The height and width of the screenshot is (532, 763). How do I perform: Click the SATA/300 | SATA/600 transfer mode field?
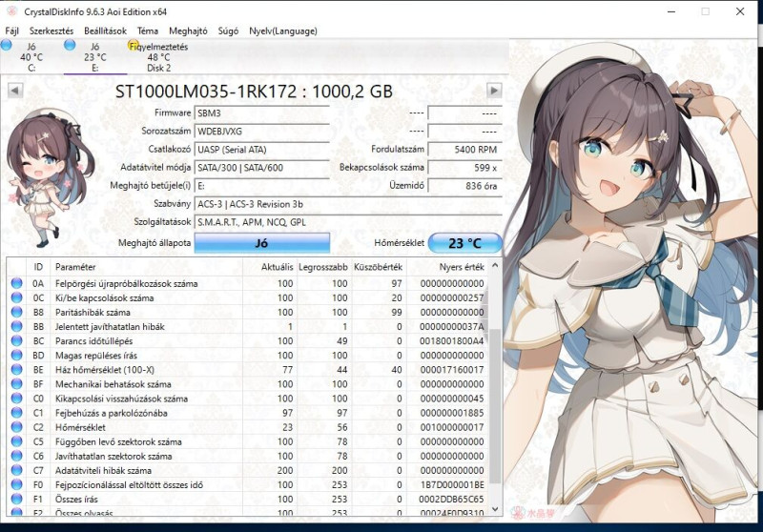point(261,168)
